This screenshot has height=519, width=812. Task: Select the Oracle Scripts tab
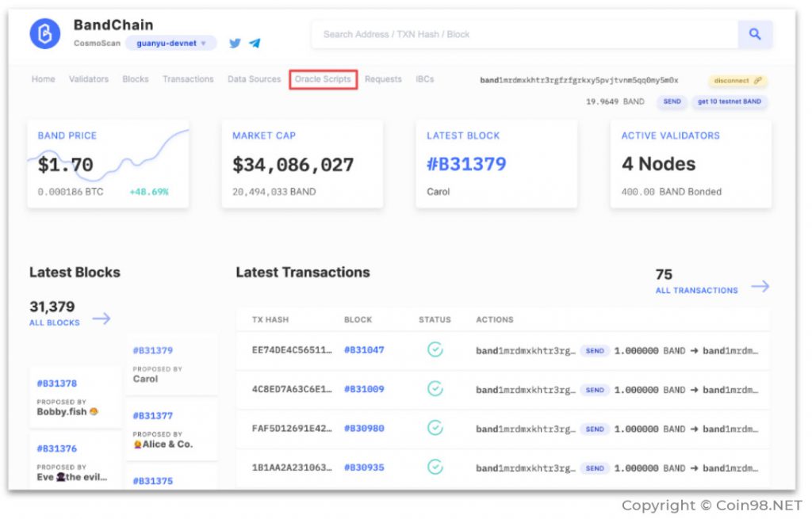pos(324,79)
